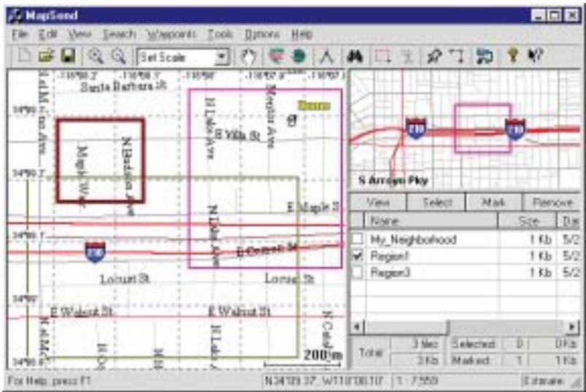Open the File menu
586x392 pixels.
[x=20, y=34]
